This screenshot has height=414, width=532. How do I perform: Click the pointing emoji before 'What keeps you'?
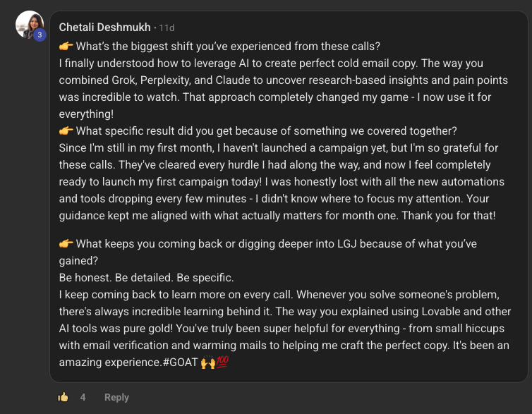(66, 244)
